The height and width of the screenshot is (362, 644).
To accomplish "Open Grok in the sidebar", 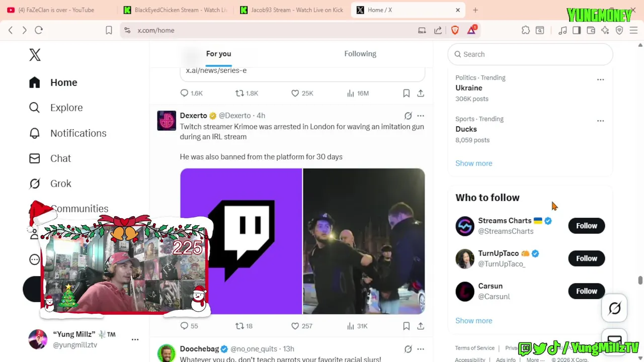I will [x=50, y=184].
